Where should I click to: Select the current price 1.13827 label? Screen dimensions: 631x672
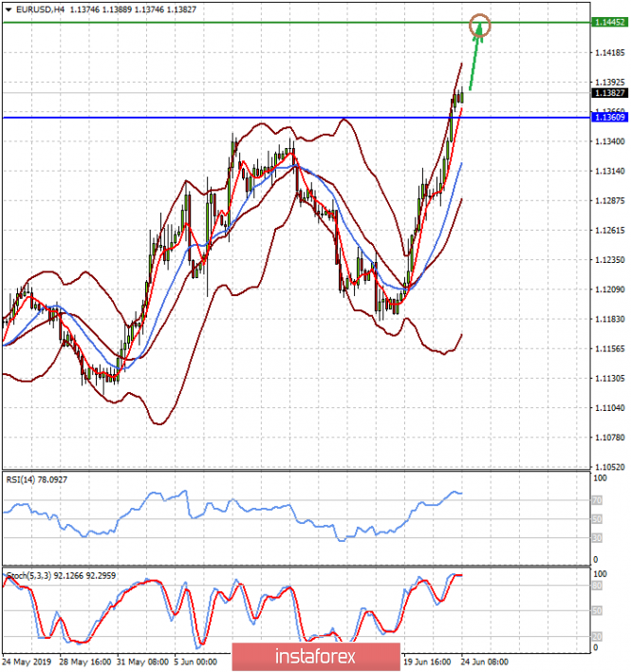608,93
